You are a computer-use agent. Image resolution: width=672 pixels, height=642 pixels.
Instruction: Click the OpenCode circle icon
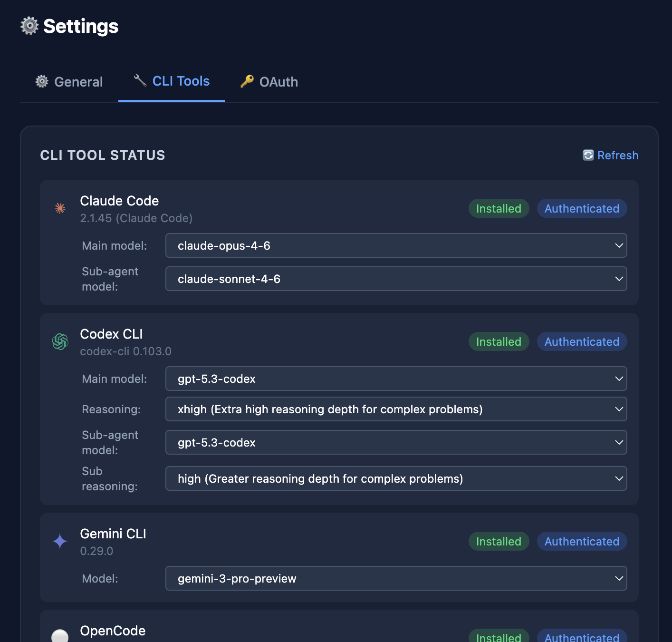60,636
